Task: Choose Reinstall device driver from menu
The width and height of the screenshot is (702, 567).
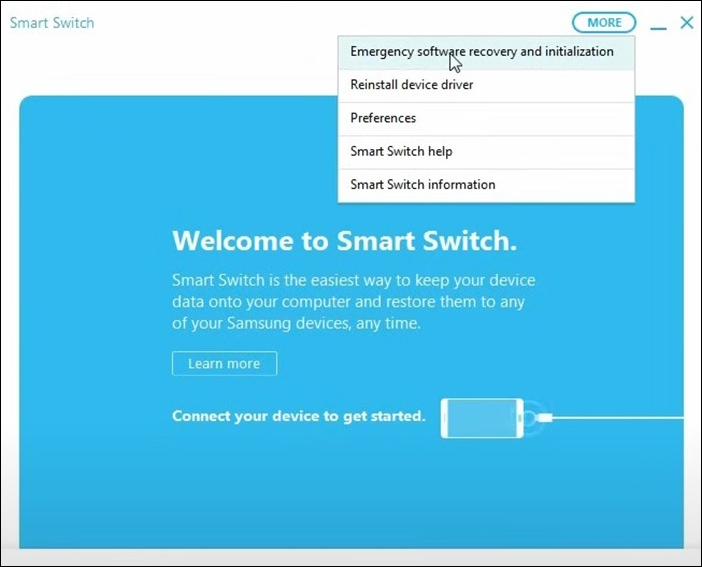Action: [x=412, y=85]
